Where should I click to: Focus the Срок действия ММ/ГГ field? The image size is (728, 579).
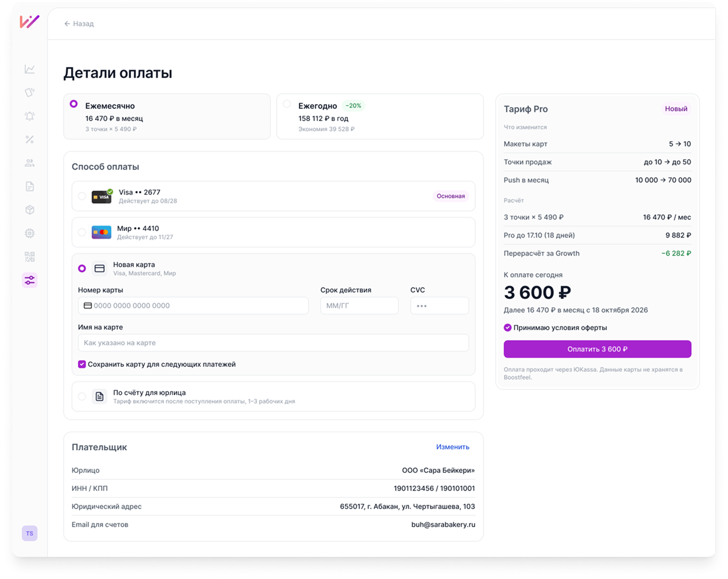[359, 306]
